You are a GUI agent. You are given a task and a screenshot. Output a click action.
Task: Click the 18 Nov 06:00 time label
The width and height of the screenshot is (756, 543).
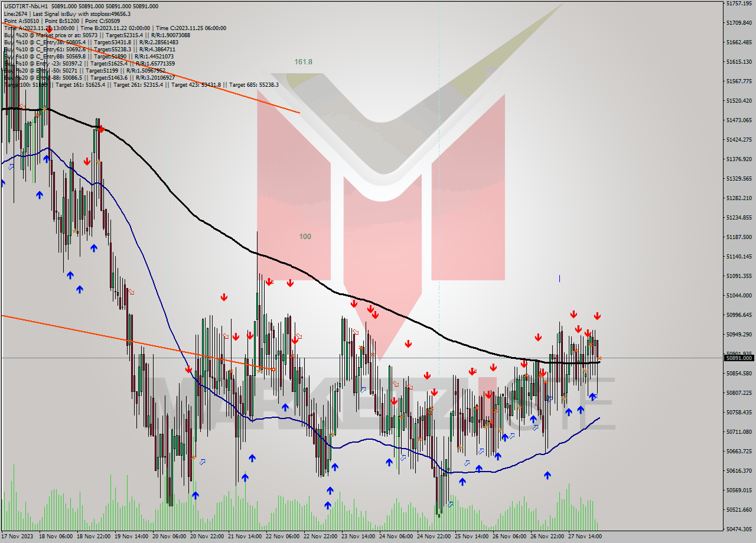[x=56, y=537]
